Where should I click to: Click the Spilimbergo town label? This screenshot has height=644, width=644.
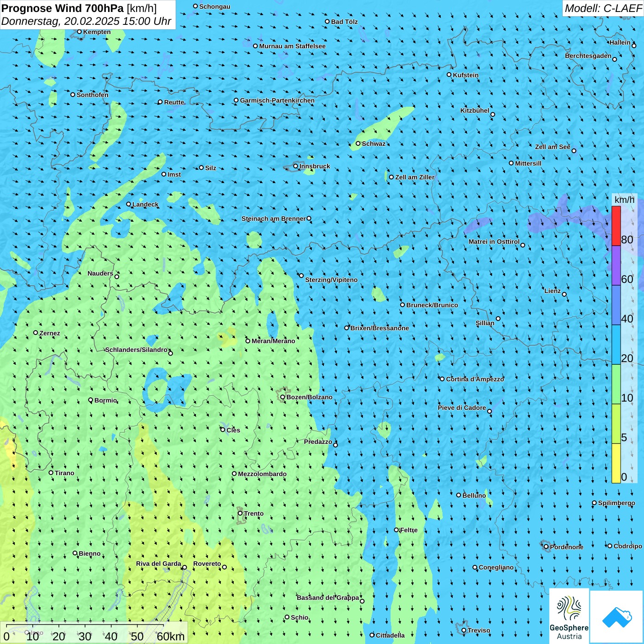click(616, 503)
